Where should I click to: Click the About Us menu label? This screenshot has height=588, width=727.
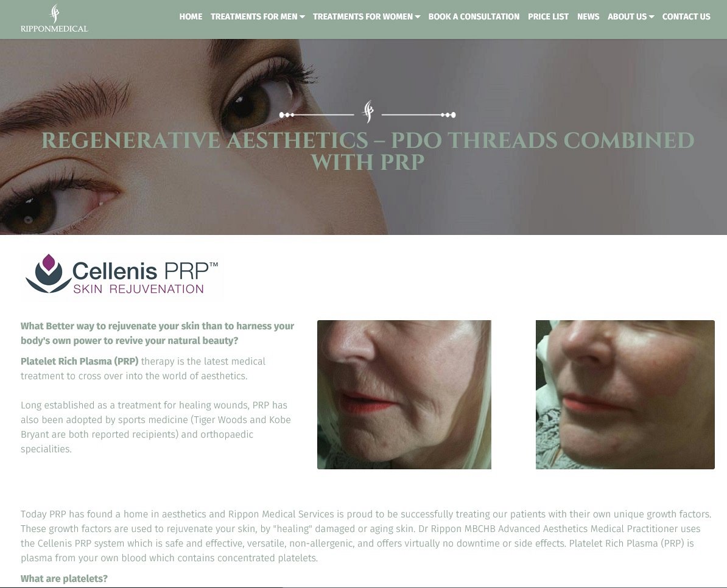627,16
